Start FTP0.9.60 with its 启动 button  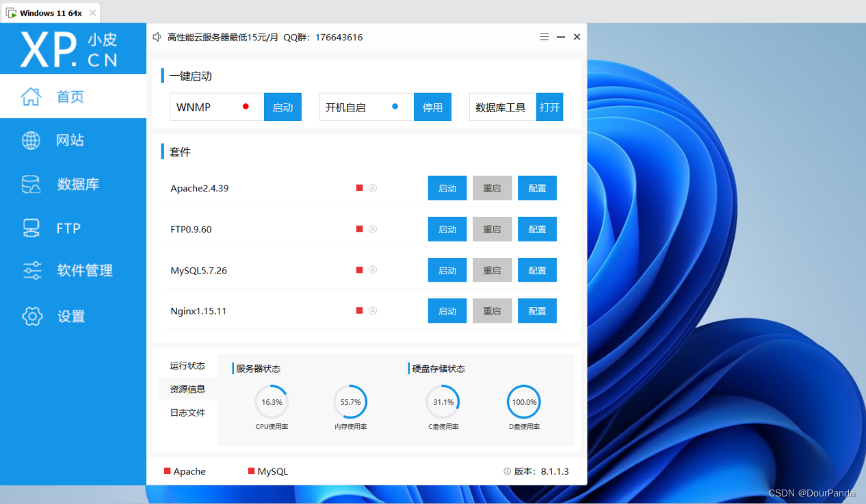447,229
